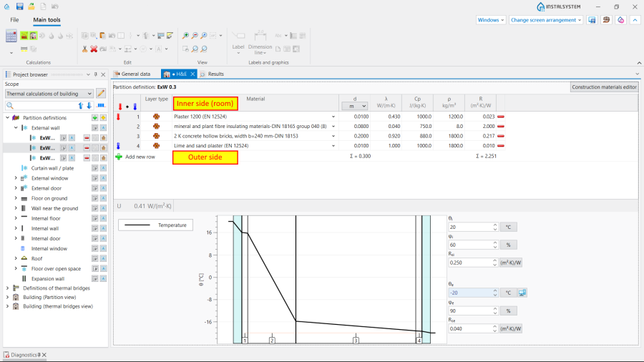The image size is (644, 362).
Task: Switch to the Results tab
Action: point(212,74)
